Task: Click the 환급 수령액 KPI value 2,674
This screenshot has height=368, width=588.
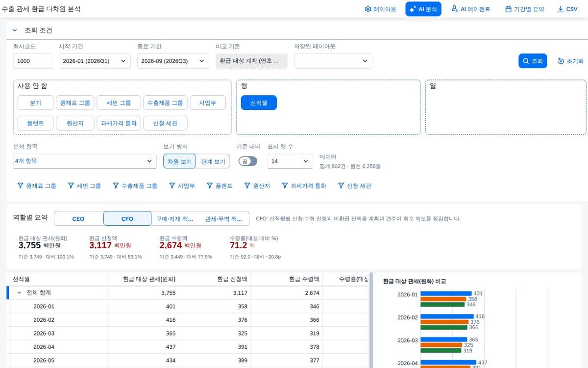Action: [x=171, y=245]
